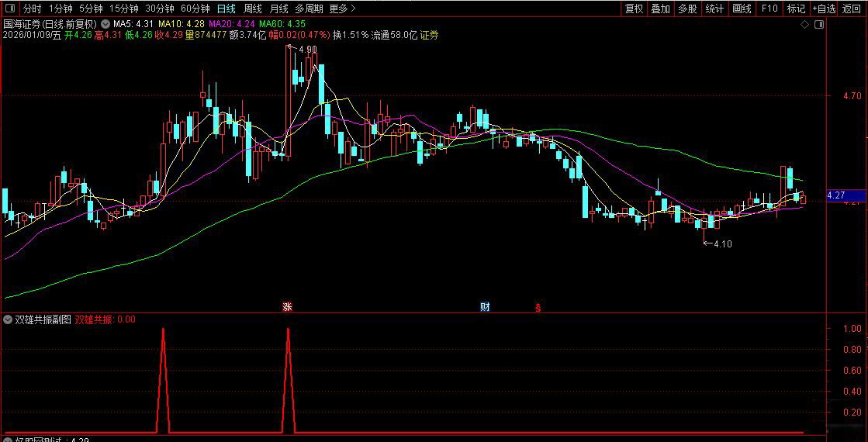Viewport: 868px width, 442px height.
Task: Open the 多股 multi-stock view
Action: 687,9
